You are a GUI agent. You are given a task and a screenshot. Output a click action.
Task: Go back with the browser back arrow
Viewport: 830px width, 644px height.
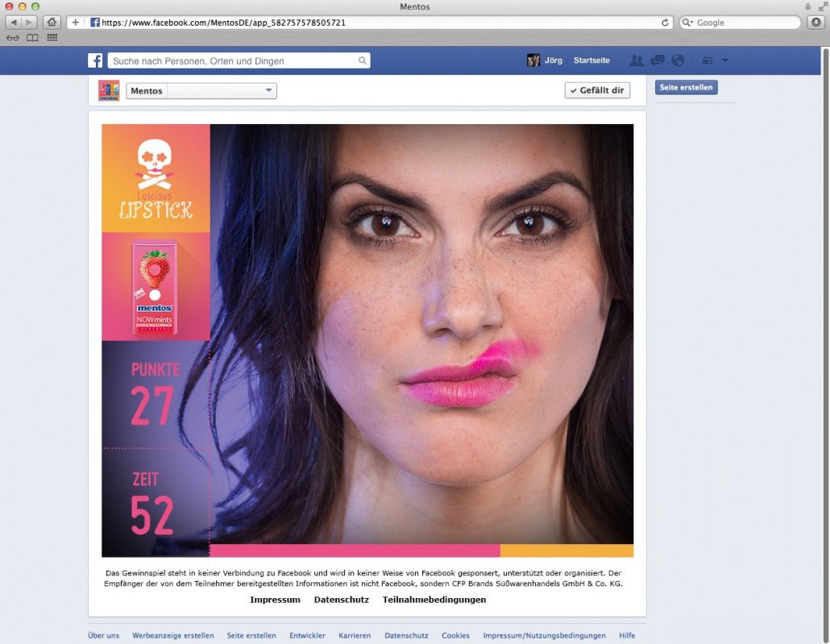coord(14,23)
